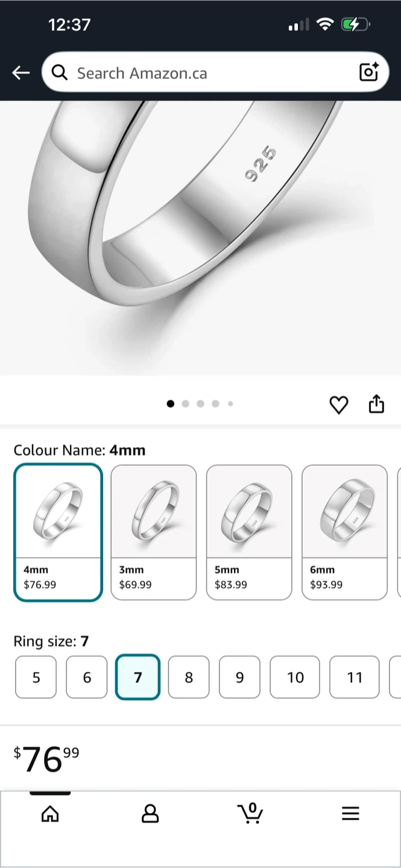Open the account profile tab

pyautogui.click(x=150, y=814)
